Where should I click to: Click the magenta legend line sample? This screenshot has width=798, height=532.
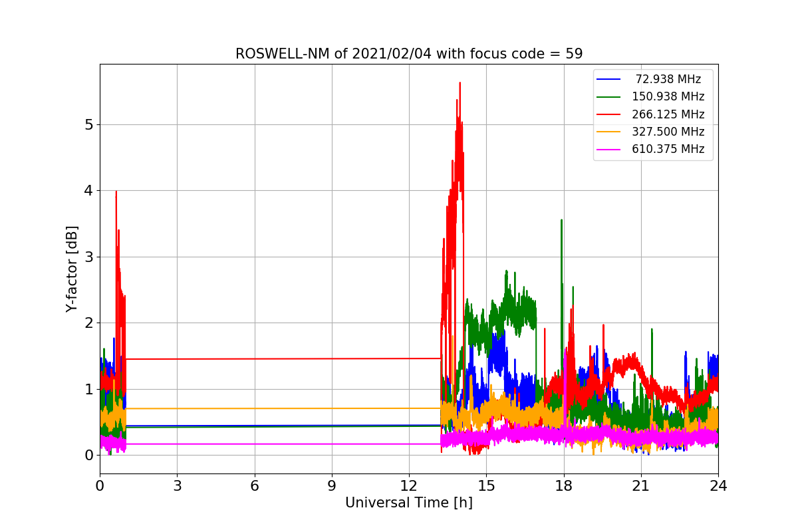tap(609, 150)
